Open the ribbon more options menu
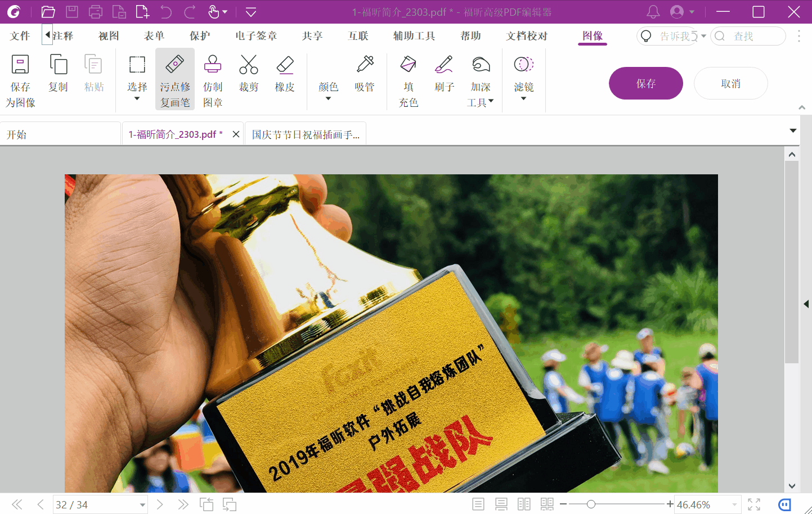Viewport: 812px width, 514px height. 799,36
